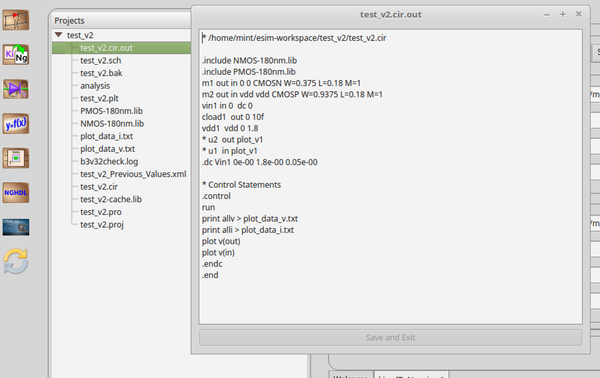Viewport: 600px width, 378px height.
Task: Click the m2 CMOSP transistor line
Action: [x=292, y=94]
